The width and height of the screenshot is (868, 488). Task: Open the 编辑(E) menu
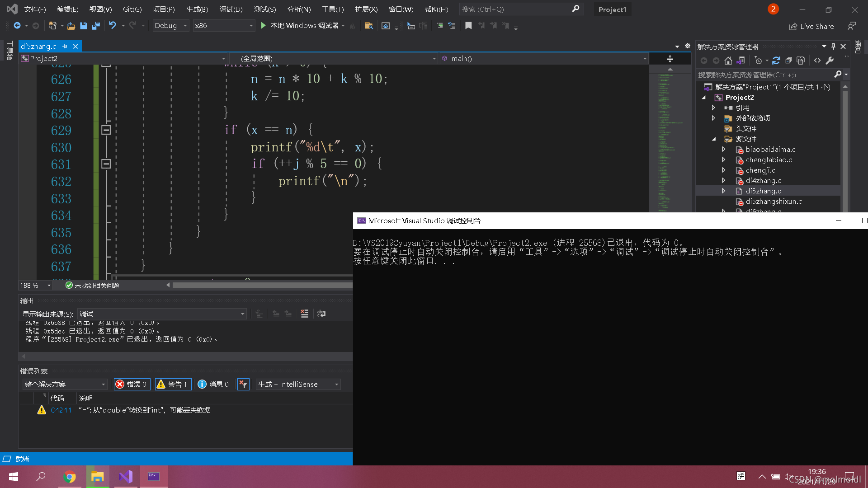(67, 9)
